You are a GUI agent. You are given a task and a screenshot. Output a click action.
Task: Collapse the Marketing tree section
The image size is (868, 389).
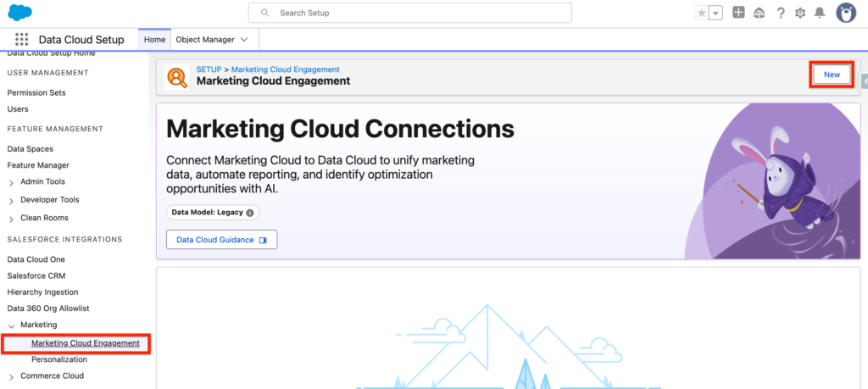(x=11, y=325)
